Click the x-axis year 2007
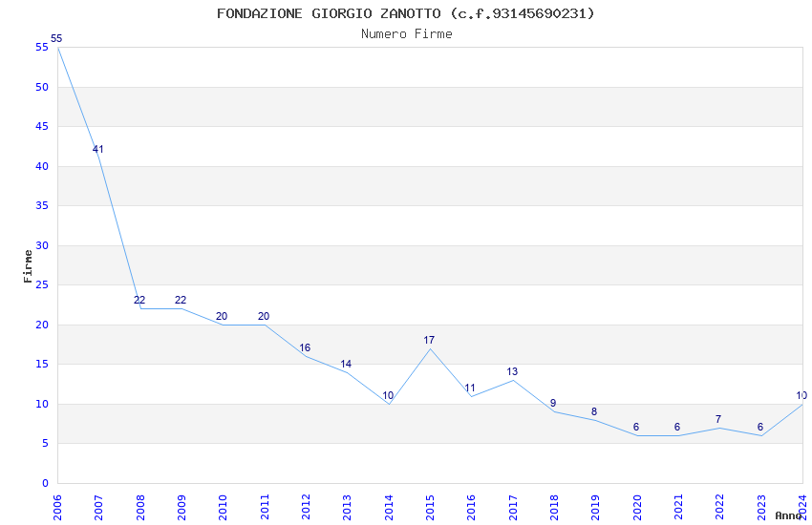 click(99, 508)
